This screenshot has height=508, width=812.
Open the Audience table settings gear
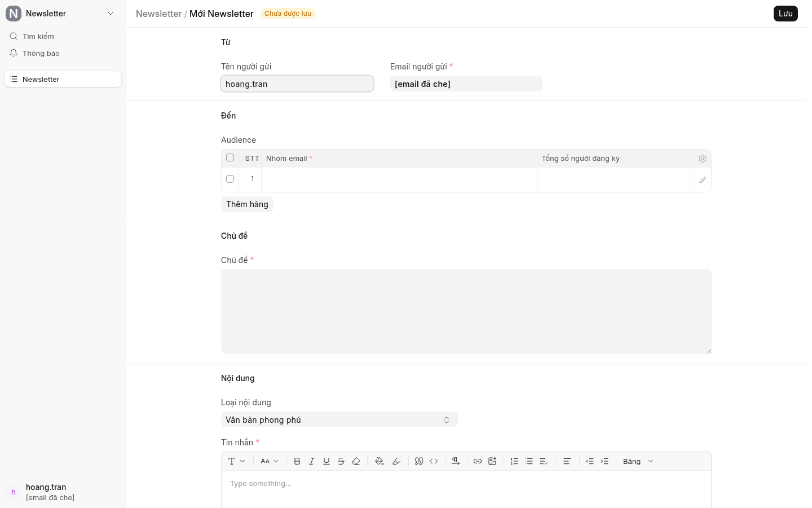(x=703, y=159)
